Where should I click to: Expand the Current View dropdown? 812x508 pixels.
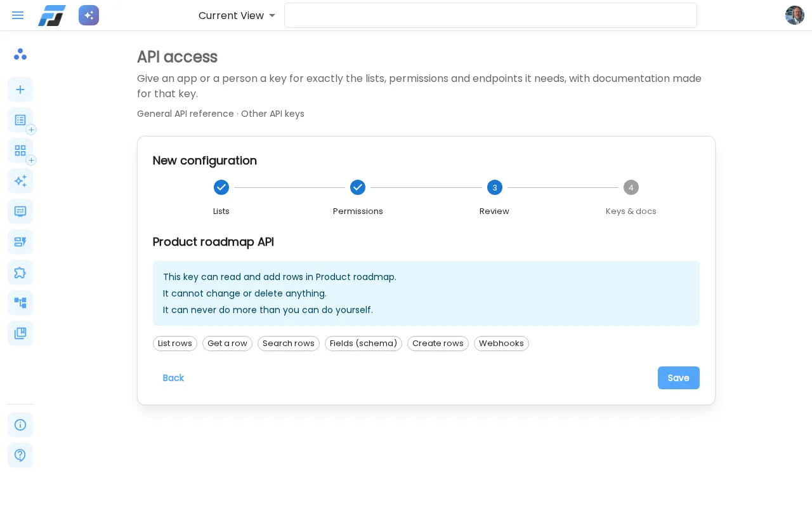tap(237, 15)
